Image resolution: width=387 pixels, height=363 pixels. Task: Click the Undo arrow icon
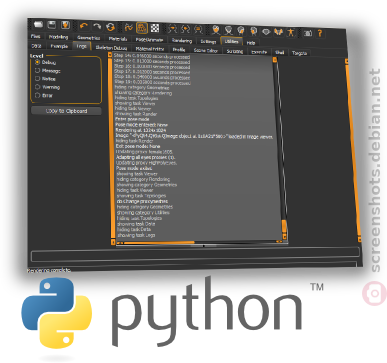click(84, 26)
